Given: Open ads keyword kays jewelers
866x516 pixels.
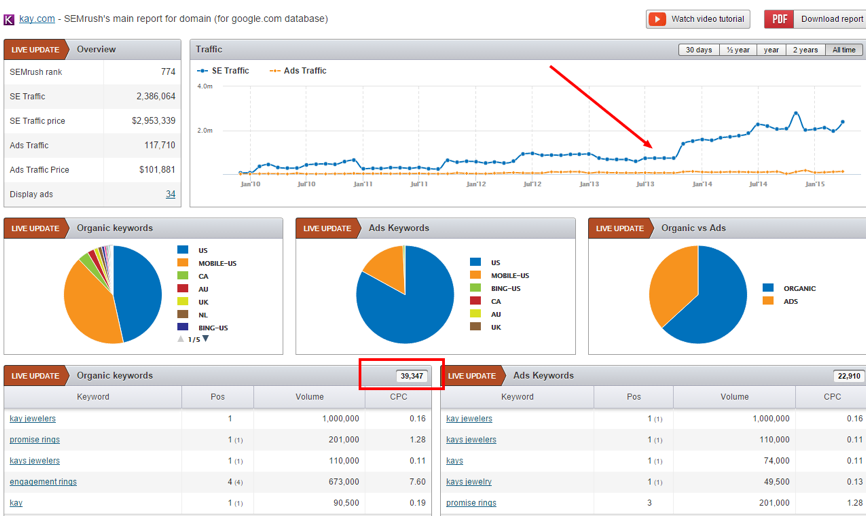Looking at the screenshot, I should pyautogui.click(x=471, y=439).
